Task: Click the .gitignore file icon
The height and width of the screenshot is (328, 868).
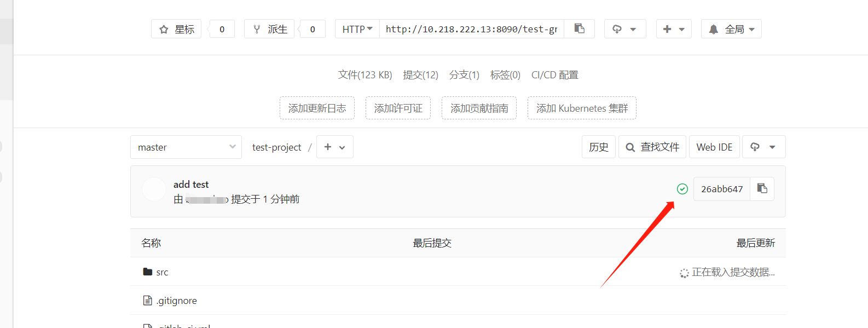Action: point(147,300)
